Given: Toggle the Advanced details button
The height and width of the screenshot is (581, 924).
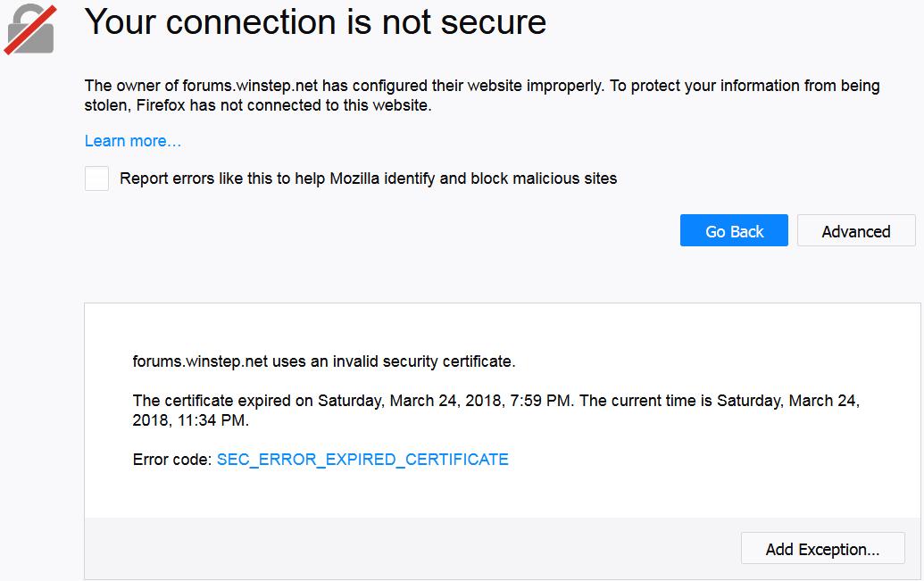Looking at the screenshot, I should click(855, 231).
